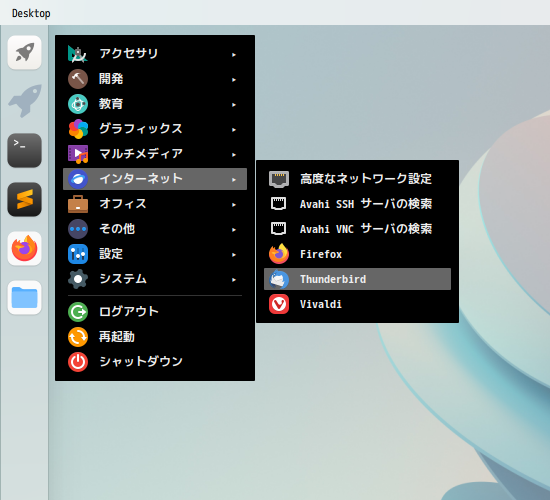Expand the アクセサリ submenu arrow

(x=234, y=55)
